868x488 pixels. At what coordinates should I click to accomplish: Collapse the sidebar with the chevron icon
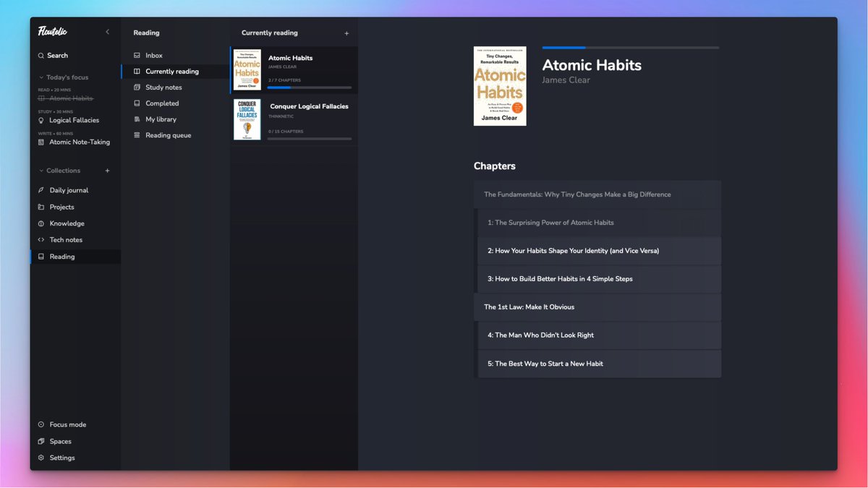[x=108, y=32]
